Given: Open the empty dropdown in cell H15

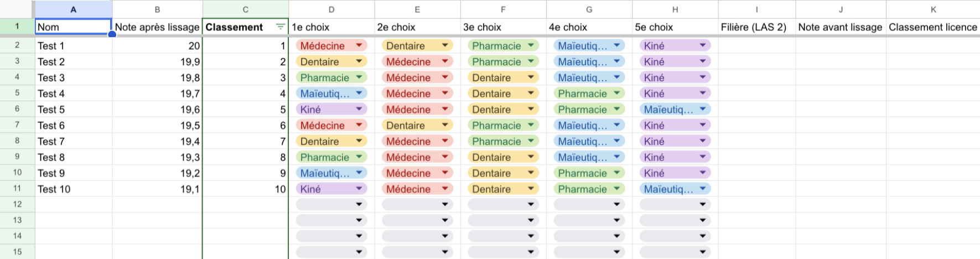Looking at the screenshot, I should (703, 252).
